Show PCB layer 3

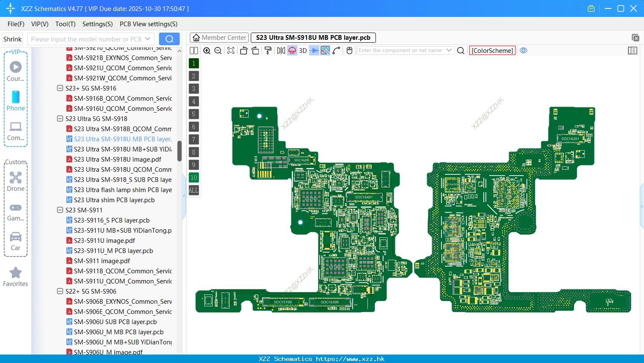[x=194, y=89]
